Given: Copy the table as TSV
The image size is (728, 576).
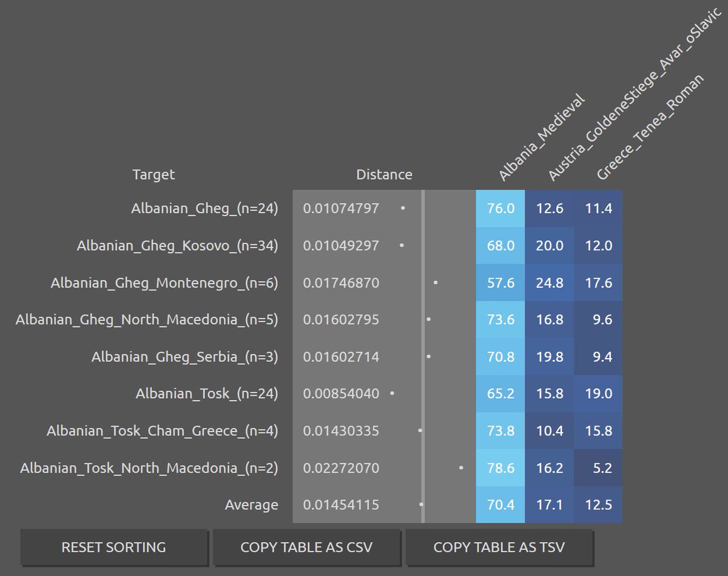Looking at the screenshot, I should 499,547.
